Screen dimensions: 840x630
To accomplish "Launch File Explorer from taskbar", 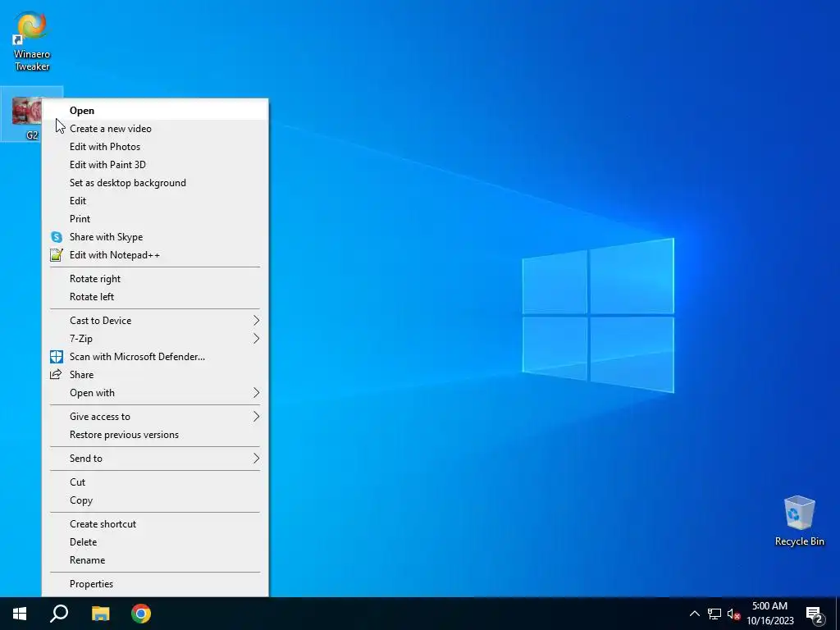I will pos(100,614).
